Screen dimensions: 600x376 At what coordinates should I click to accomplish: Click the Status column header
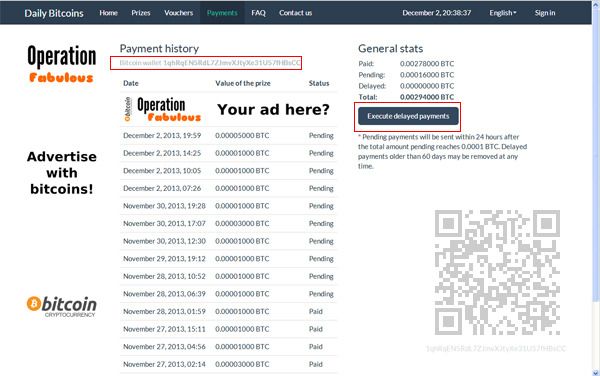(x=319, y=83)
